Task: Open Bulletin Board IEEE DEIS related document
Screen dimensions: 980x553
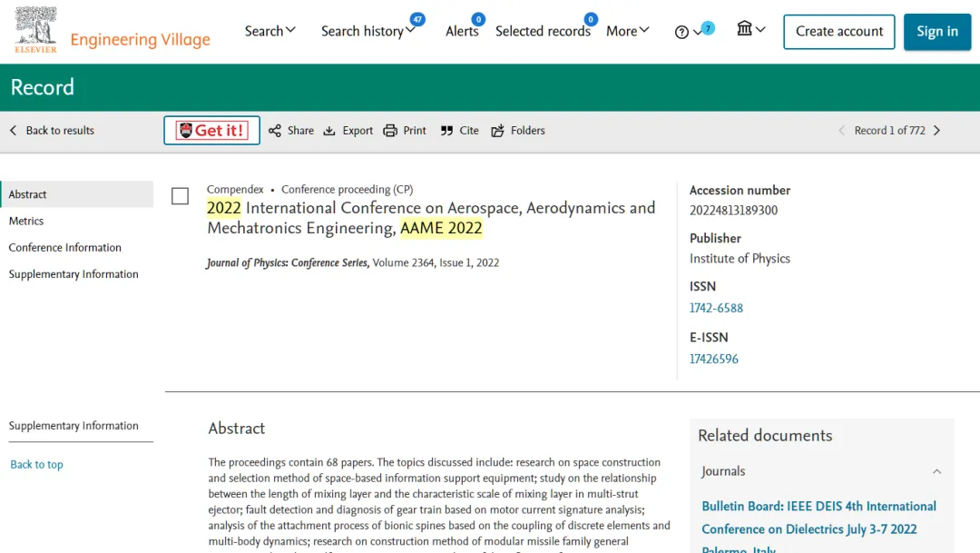Action: pos(818,528)
